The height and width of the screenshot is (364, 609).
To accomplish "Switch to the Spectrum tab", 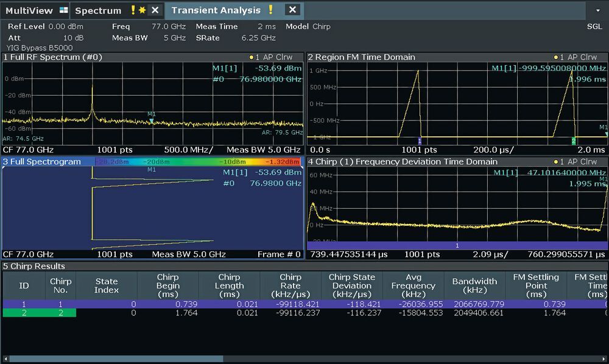I will click(x=97, y=10).
